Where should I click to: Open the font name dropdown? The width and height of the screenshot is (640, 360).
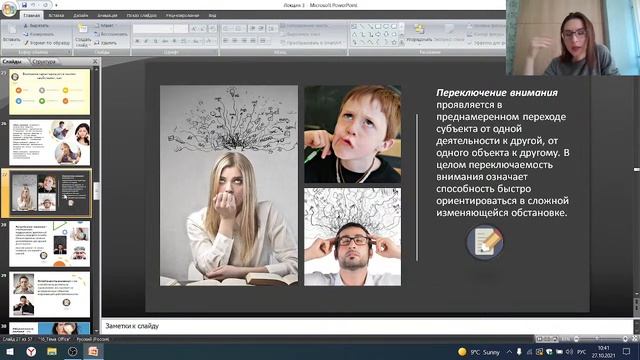click(171, 29)
